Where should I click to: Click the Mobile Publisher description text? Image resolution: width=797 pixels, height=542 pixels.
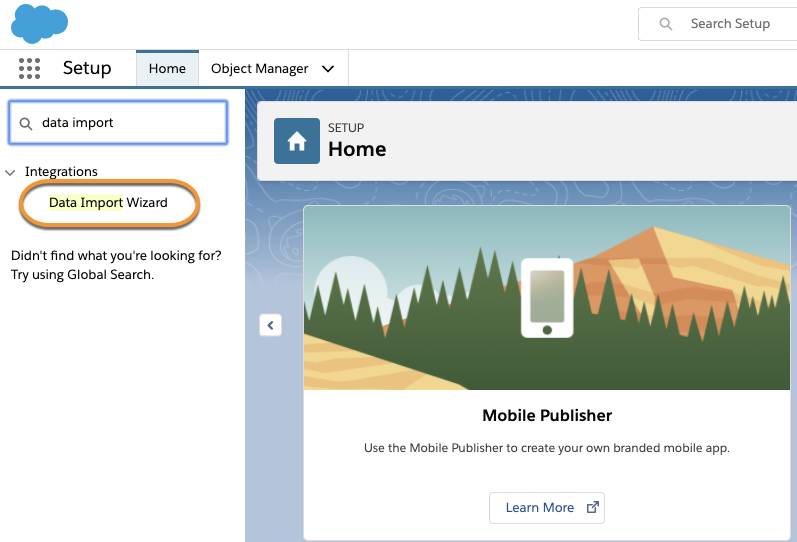click(547, 448)
